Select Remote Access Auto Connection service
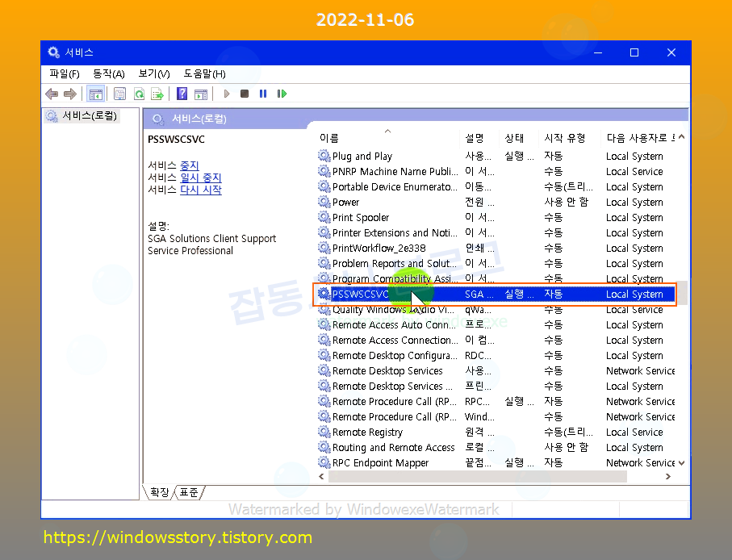 tap(496, 324)
